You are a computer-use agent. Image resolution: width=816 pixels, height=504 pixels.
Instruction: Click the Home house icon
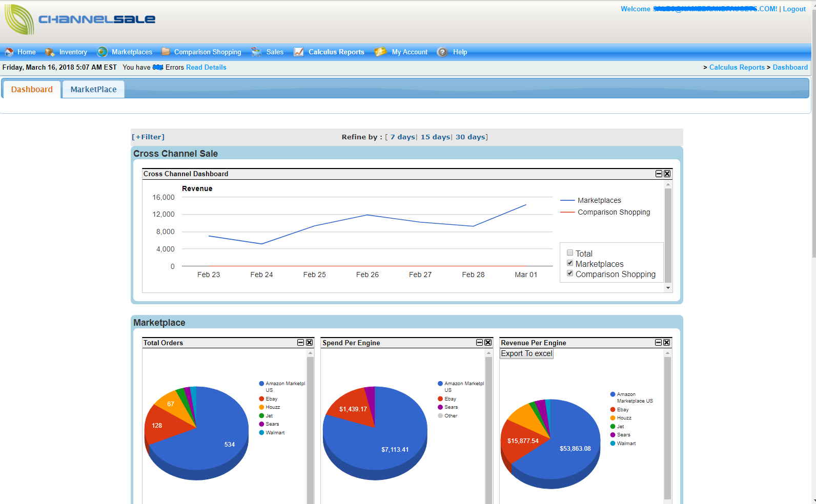pyautogui.click(x=9, y=52)
